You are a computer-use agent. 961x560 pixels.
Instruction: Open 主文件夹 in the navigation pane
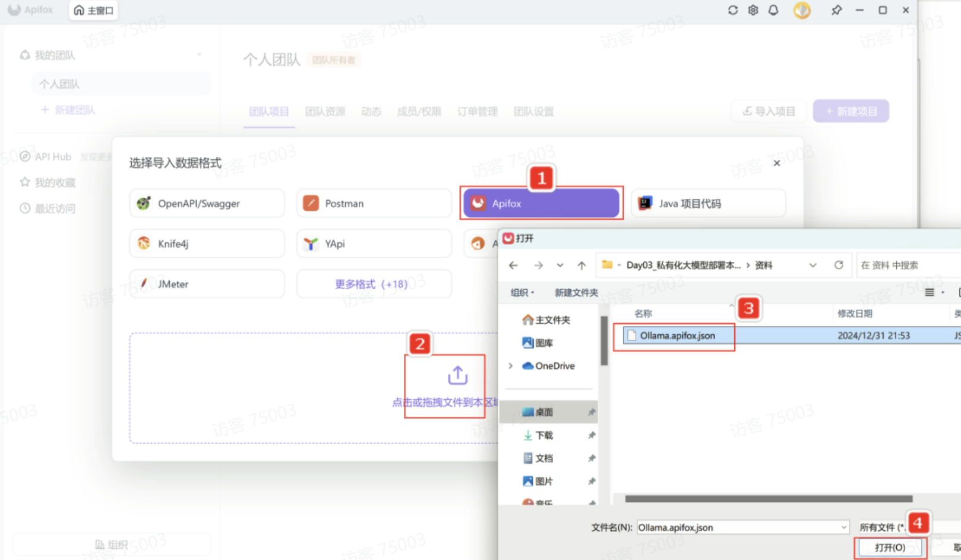pyautogui.click(x=546, y=320)
